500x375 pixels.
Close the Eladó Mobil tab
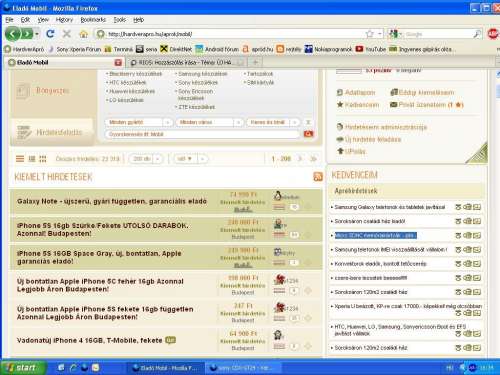pos(118,62)
